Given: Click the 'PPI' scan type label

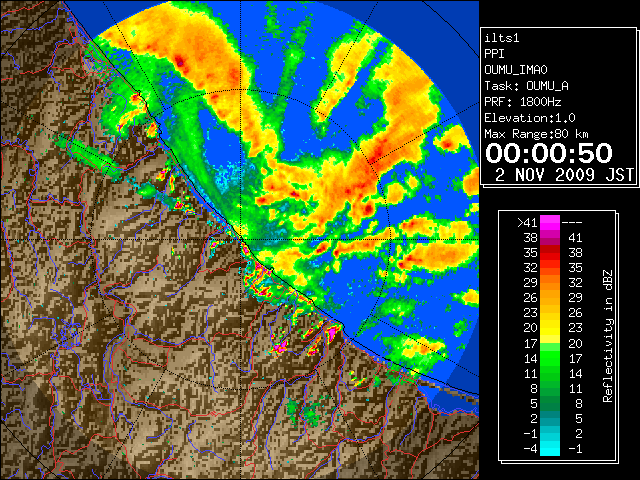Looking at the screenshot, I should (494, 54).
